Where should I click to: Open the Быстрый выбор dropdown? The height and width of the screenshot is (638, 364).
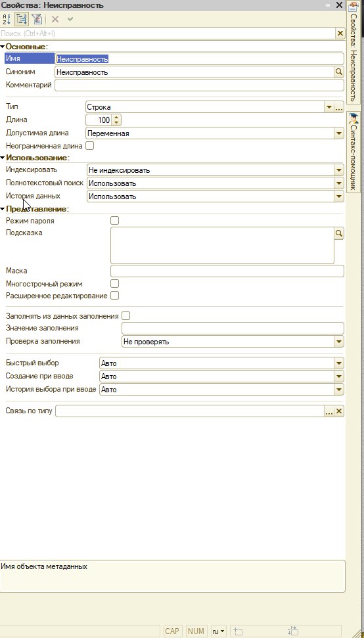pyautogui.click(x=339, y=363)
